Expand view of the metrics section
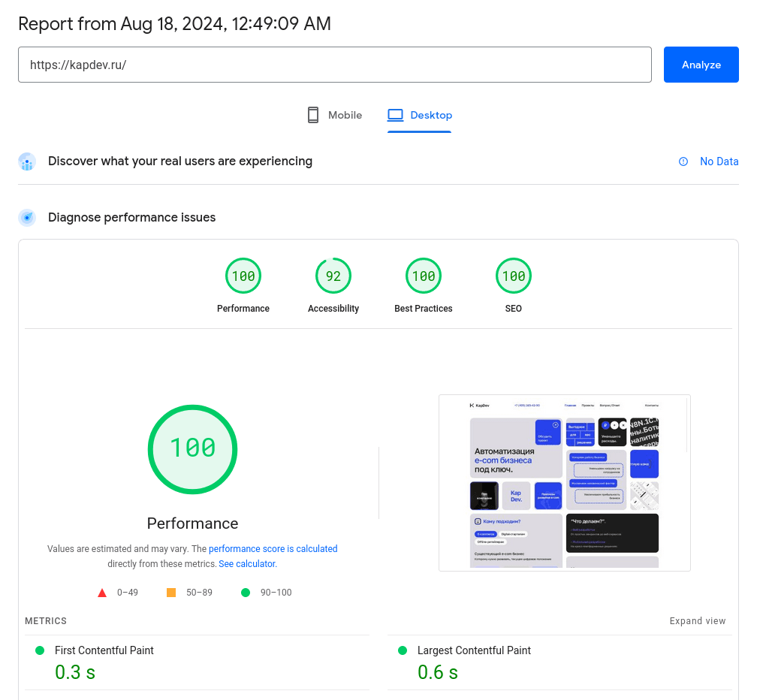757x700 pixels. (x=698, y=621)
